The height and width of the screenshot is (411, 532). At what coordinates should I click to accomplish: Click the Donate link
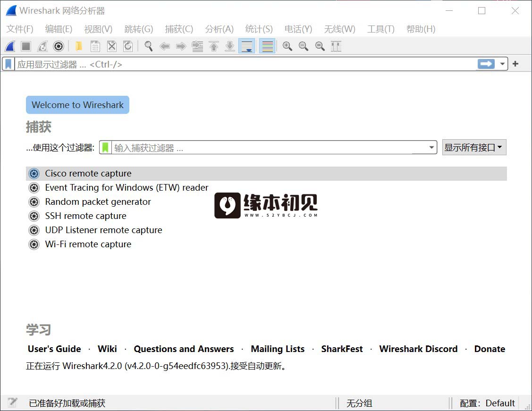pyautogui.click(x=490, y=349)
